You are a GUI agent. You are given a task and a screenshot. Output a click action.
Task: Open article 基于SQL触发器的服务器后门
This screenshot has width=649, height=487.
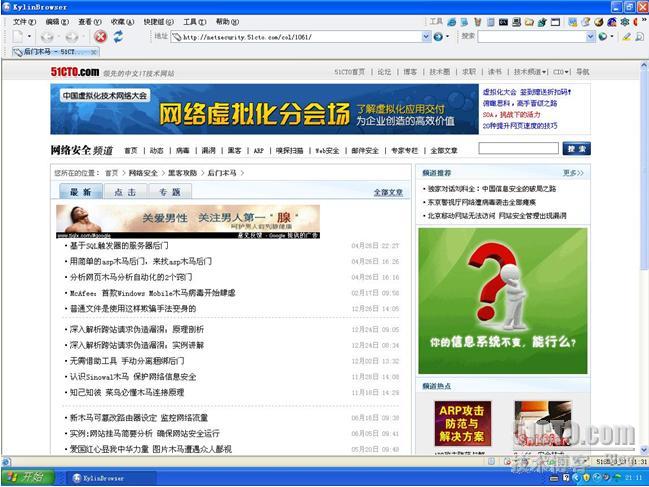[x=119, y=246]
